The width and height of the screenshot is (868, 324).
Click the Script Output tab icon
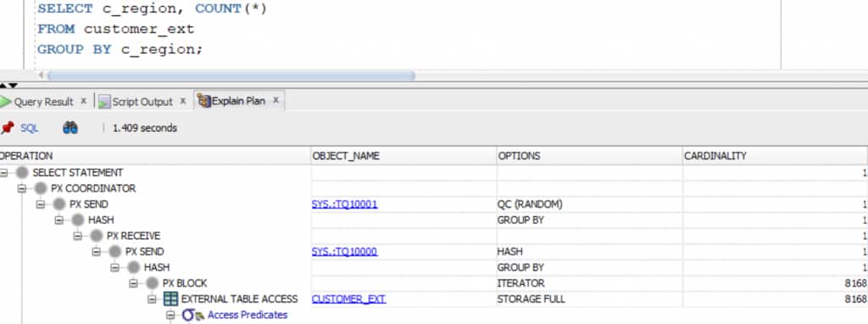click(104, 102)
